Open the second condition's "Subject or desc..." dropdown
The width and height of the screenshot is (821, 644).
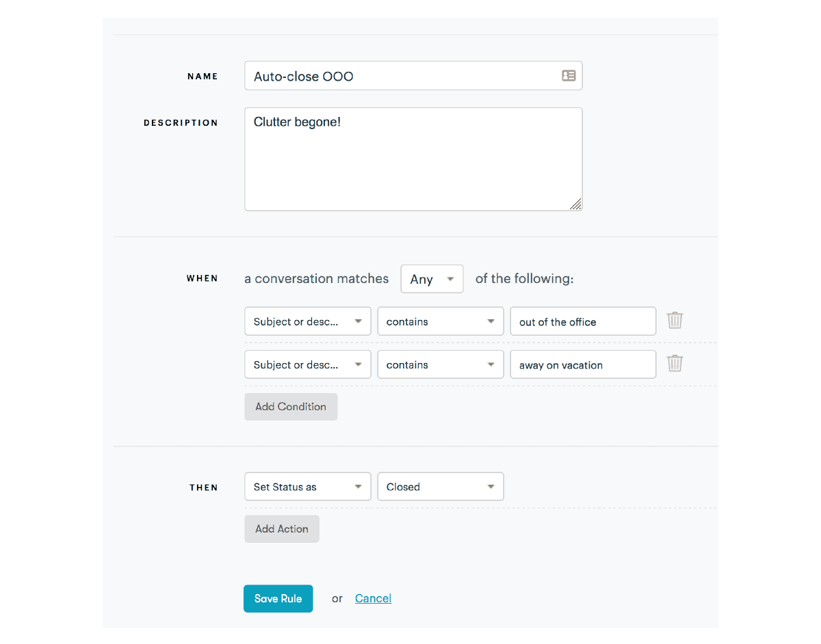[307, 364]
